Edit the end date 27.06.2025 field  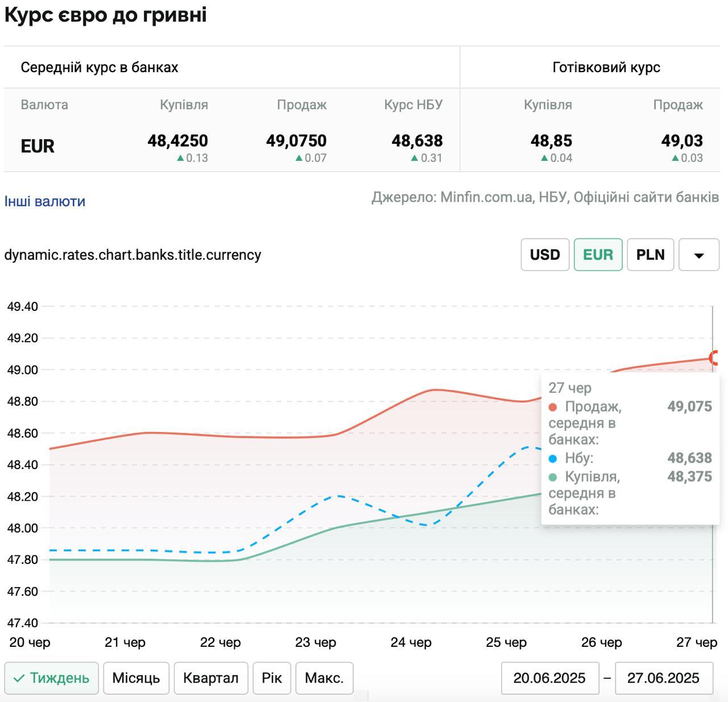click(x=663, y=678)
